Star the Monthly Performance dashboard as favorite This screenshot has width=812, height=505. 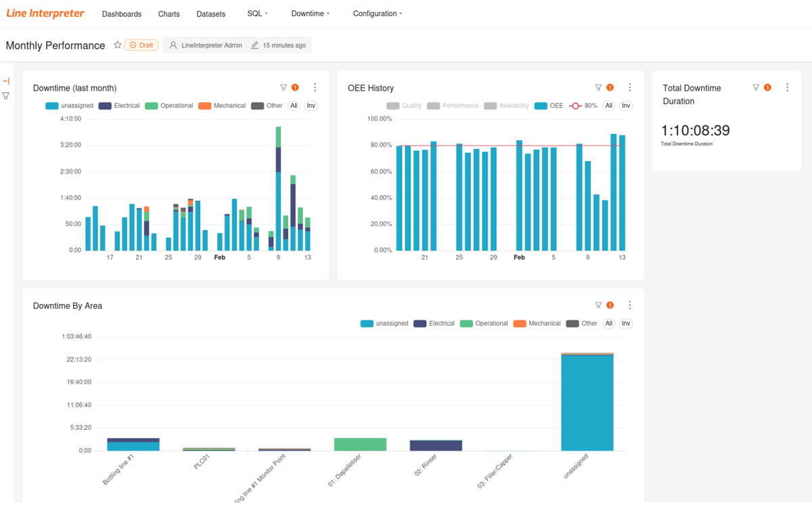click(x=118, y=45)
